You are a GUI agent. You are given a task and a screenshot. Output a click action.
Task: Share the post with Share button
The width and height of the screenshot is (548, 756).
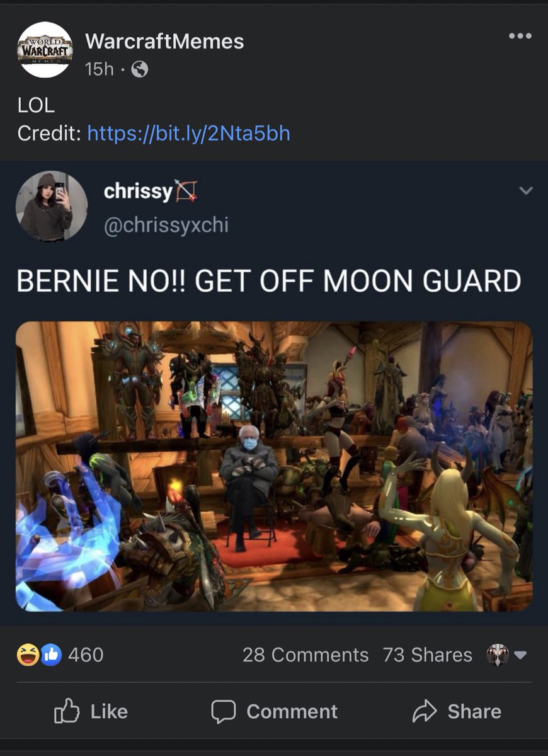tap(457, 711)
